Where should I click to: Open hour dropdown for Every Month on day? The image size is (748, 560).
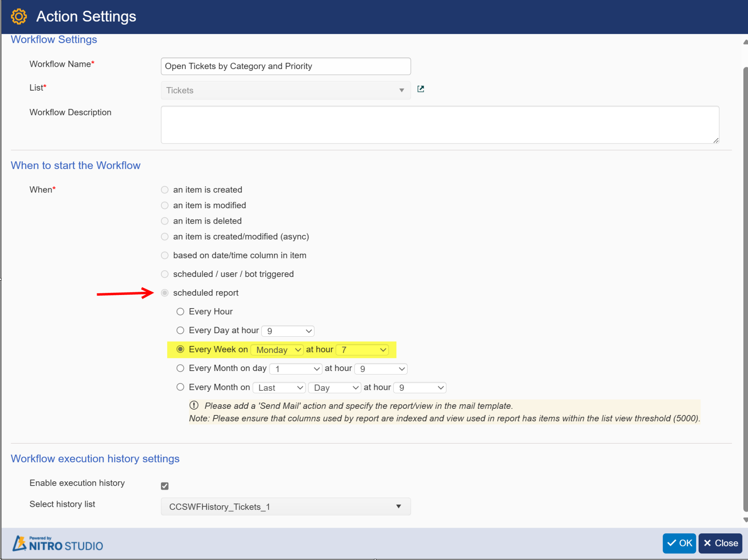381,369
